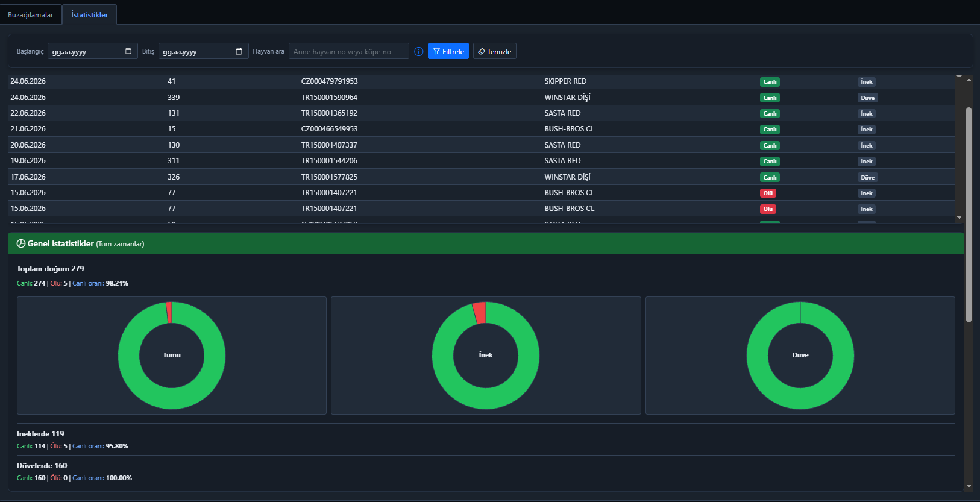Select ear tag TR150001577825
The height and width of the screenshot is (502, 980).
coord(329,177)
